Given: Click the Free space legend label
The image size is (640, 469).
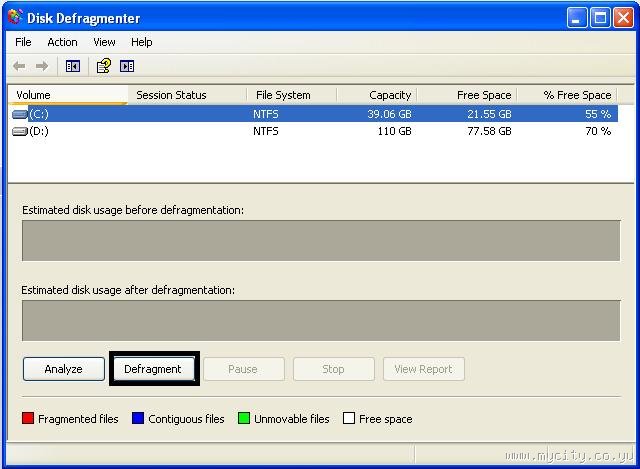Looking at the screenshot, I should click(386, 419).
